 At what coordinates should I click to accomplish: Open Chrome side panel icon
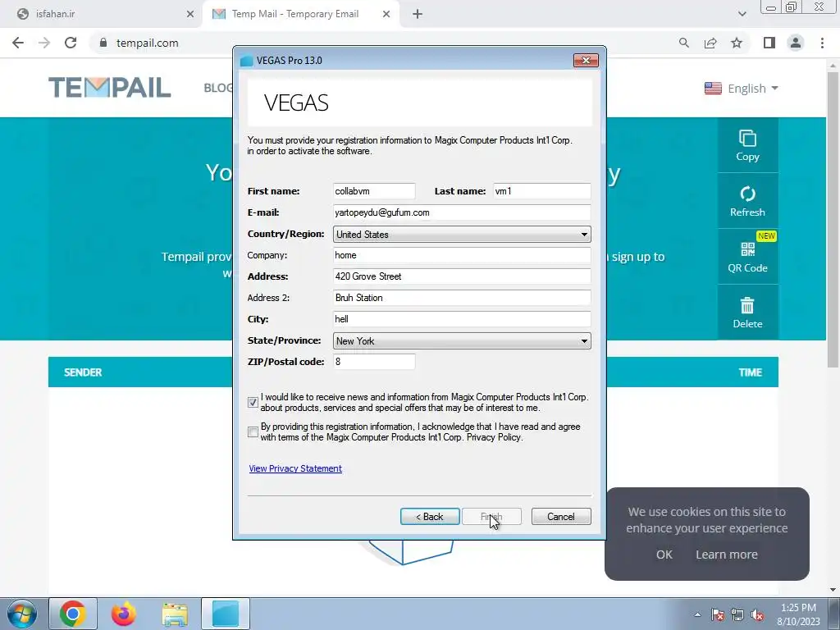(x=769, y=43)
